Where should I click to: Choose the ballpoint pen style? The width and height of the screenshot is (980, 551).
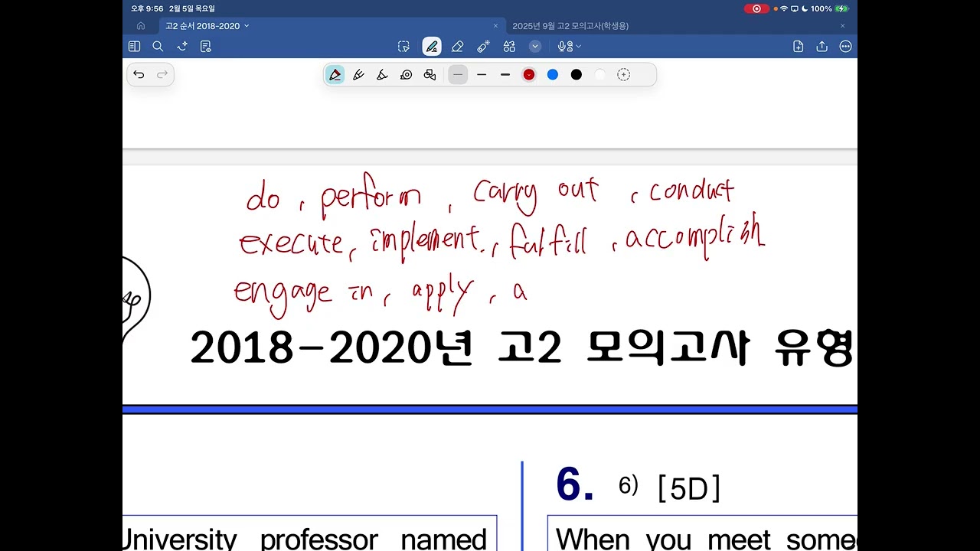point(335,74)
